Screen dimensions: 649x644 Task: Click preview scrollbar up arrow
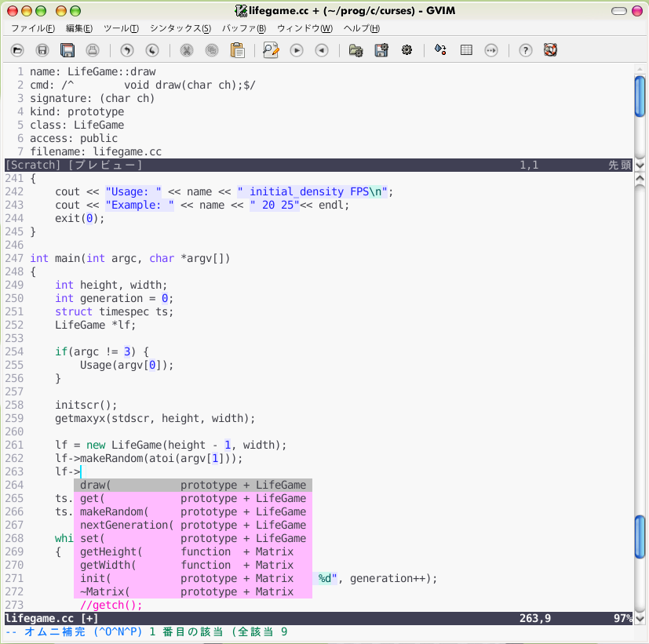(x=640, y=69)
